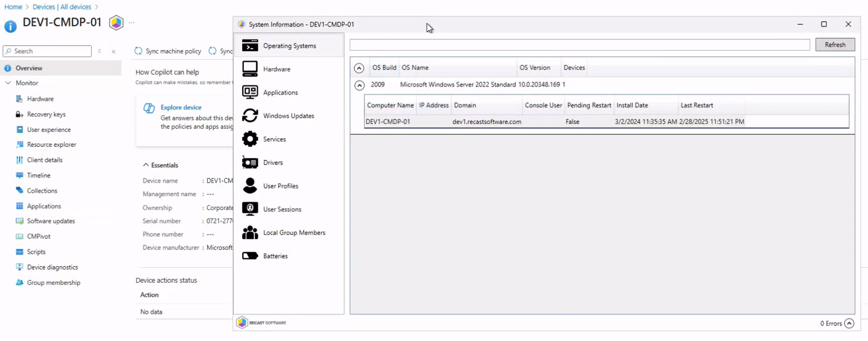Click the Device diagnostics icon
Image resolution: width=868 pixels, height=341 pixels.
[x=20, y=267]
